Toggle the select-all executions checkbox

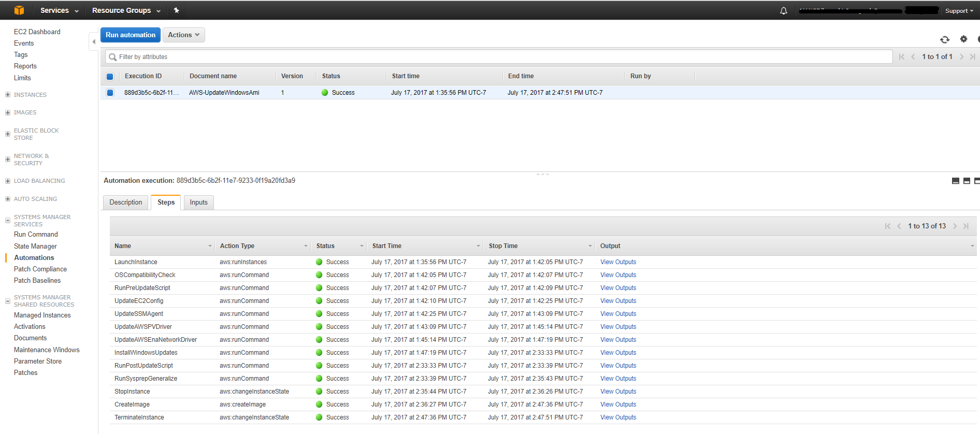pos(110,77)
